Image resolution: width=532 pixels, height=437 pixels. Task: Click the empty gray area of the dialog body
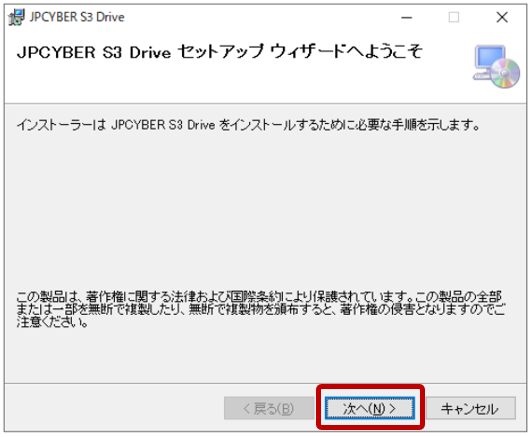[x=265, y=210]
